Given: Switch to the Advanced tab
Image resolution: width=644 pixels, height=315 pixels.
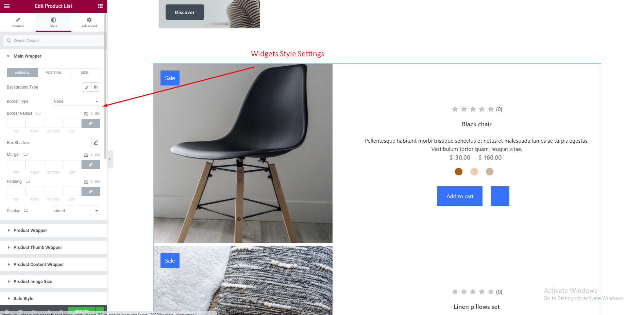Looking at the screenshot, I should click(x=89, y=22).
